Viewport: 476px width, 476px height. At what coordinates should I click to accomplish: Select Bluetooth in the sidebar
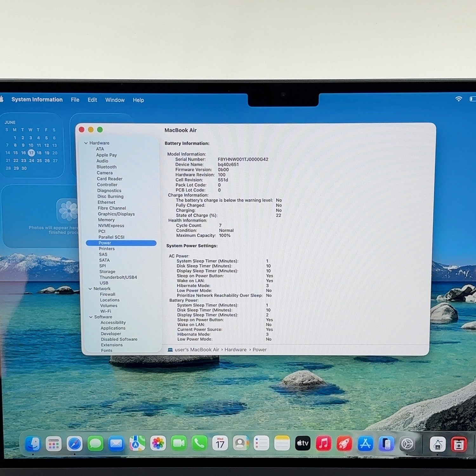[107, 167]
